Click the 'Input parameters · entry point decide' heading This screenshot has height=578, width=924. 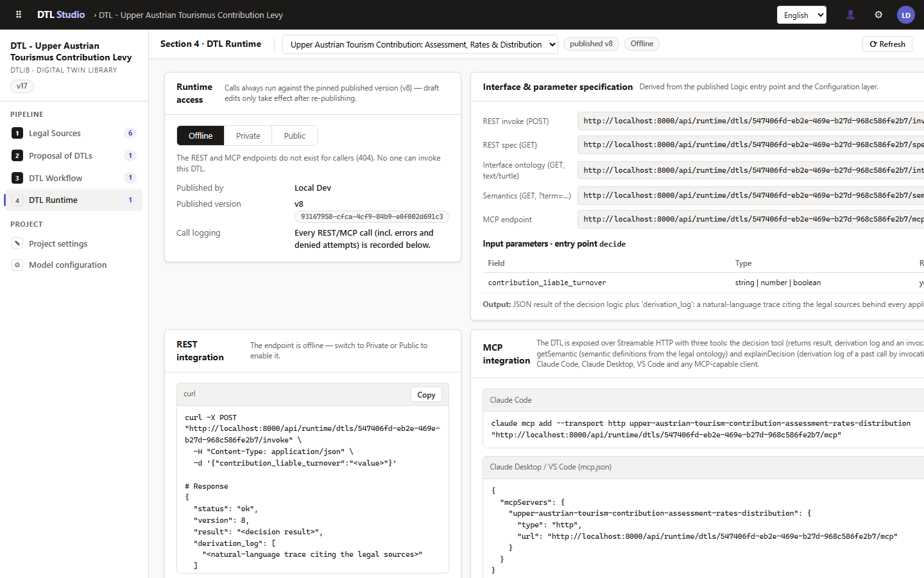(x=554, y=244)
